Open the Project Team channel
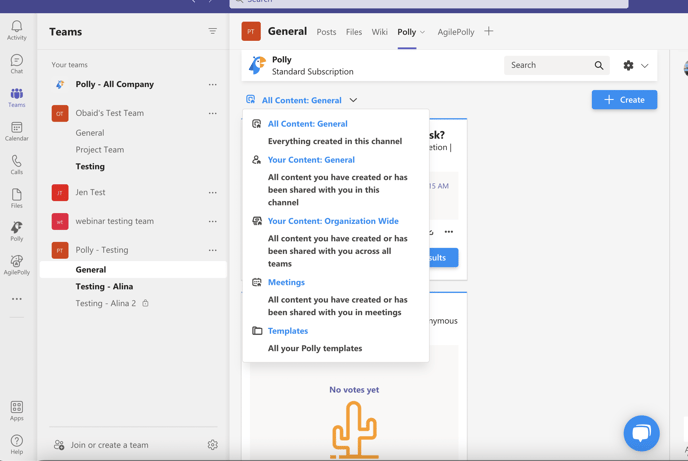688x461 pixels. [100, 150]
